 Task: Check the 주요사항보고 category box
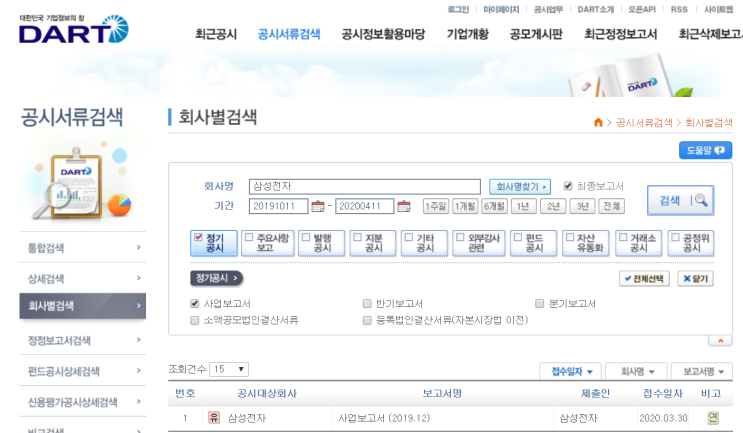click(249, 237)
